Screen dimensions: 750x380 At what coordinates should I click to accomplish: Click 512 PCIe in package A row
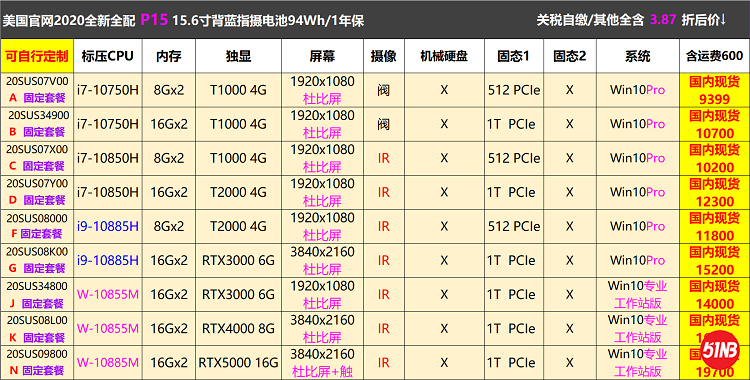(x=514, y=90)
